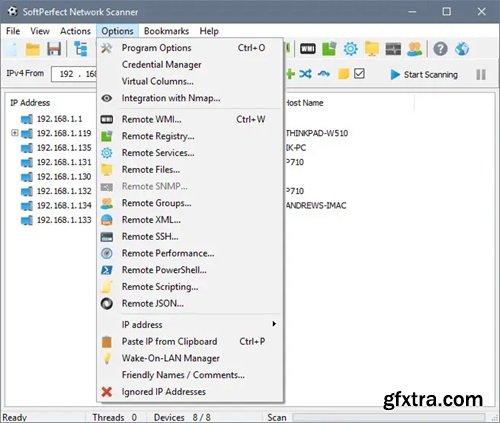Click the gauge icon for Remote Performance

[107, 253]
